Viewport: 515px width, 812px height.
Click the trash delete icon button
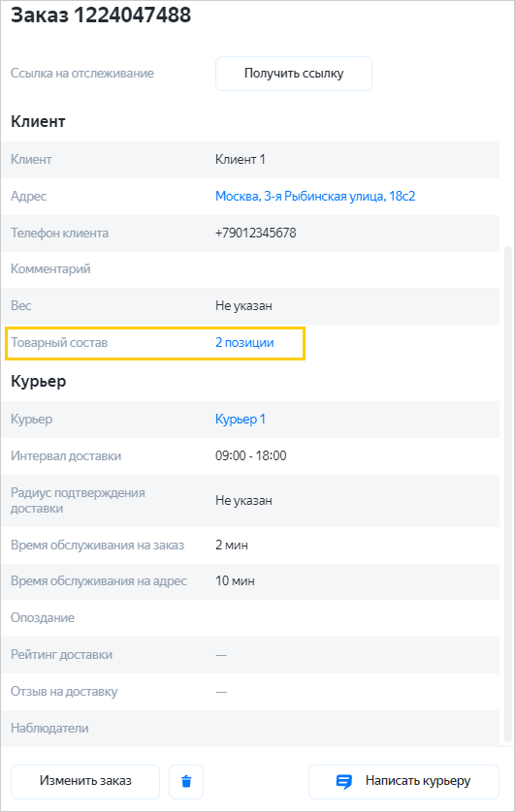[186, 781]
